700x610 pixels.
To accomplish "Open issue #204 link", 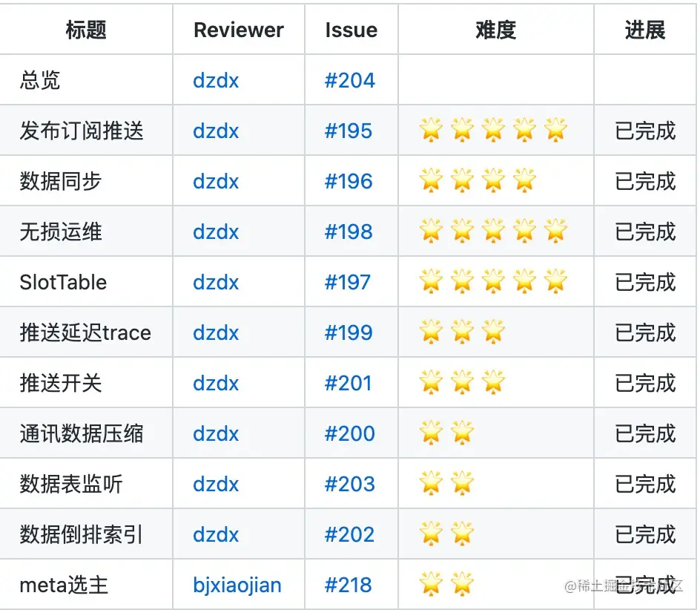I will 350,80.
